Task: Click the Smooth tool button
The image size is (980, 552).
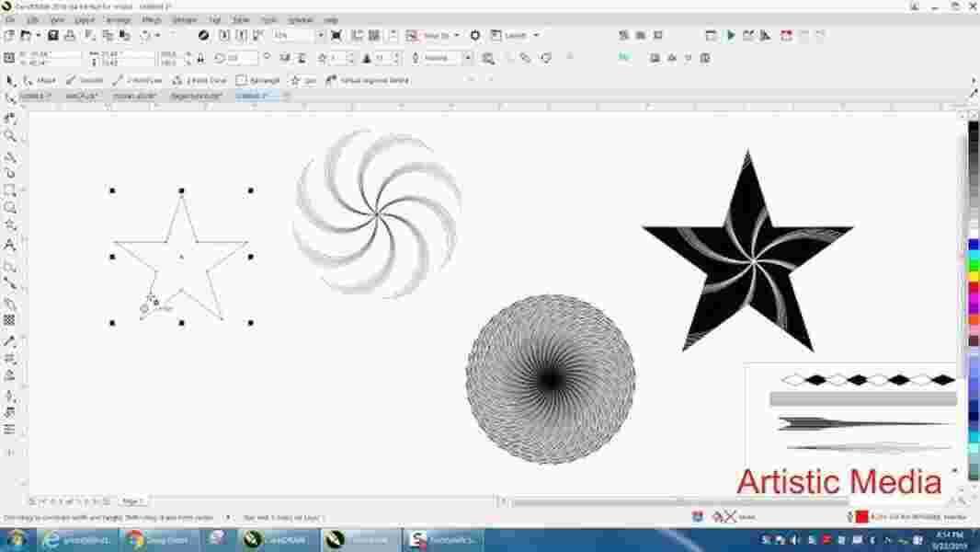Action: [x=85, y=80]
